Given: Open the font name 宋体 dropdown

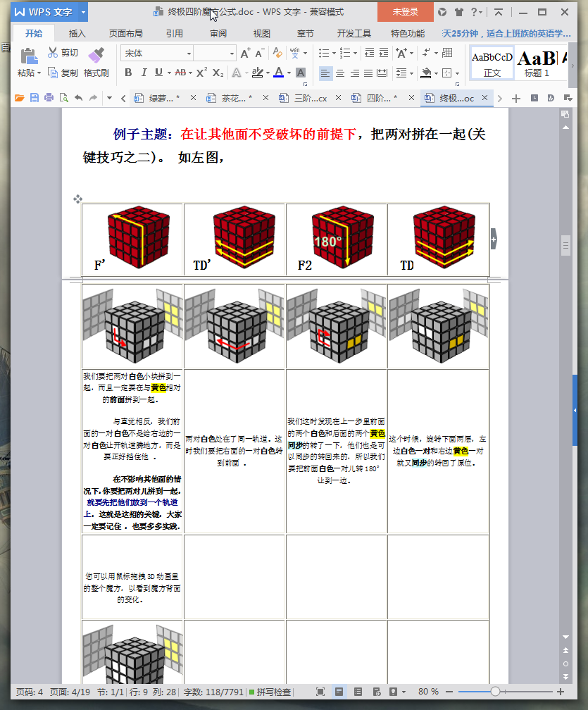Looking at the screenshot, I should pos(189,54).
